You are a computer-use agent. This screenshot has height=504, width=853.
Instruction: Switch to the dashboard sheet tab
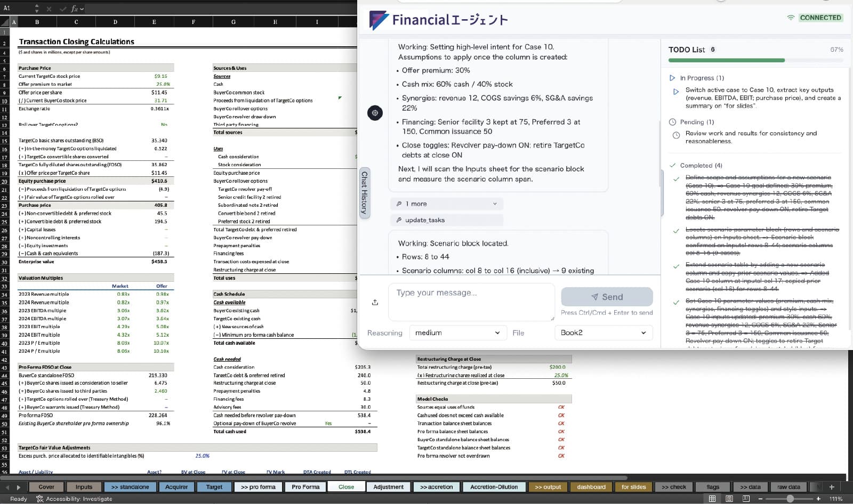(x=591, y=487)
